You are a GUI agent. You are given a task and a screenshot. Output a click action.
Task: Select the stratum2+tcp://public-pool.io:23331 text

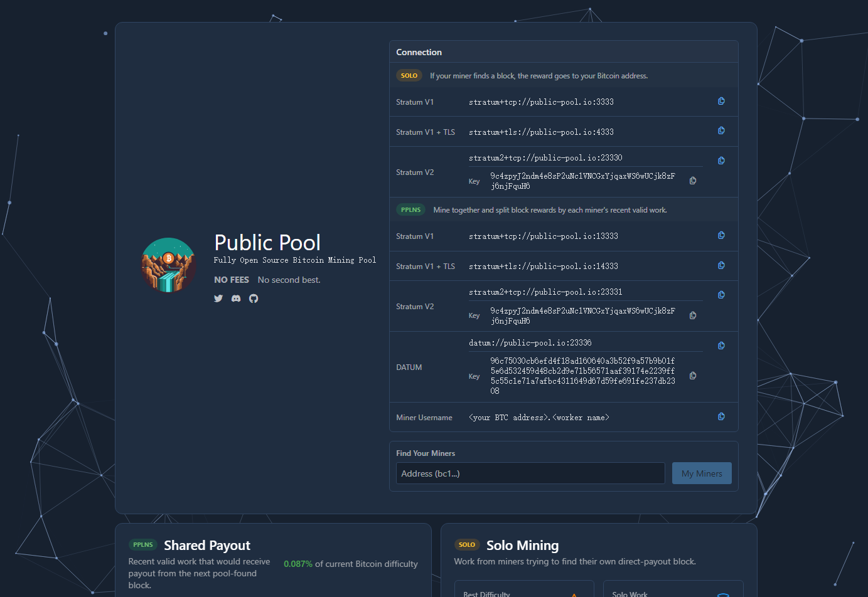pos(545,292)
